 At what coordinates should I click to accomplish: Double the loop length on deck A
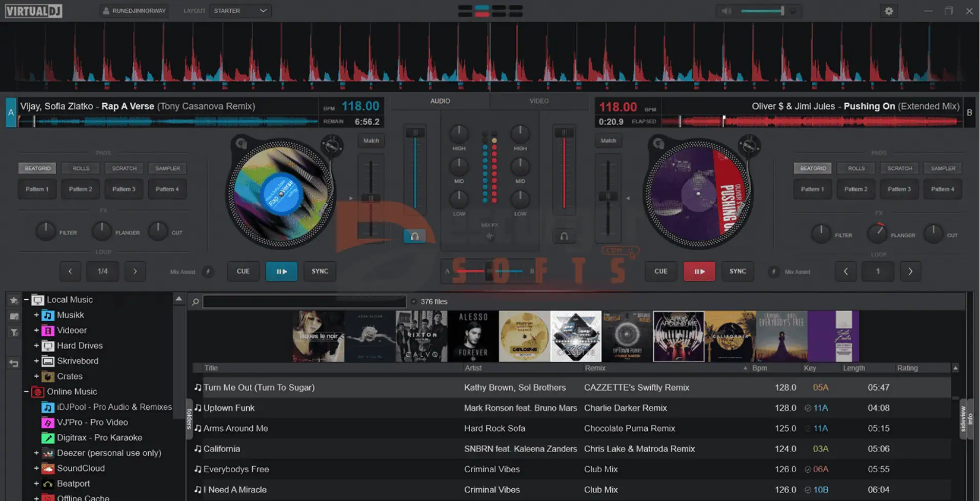(135, 272)
